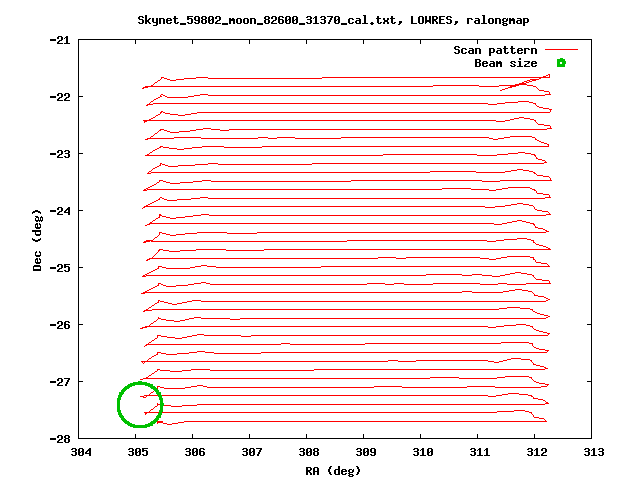Click the x-axis tick label 310
Image resolution: width=640 pixels, height=480 pixels.
click(x=423, y=452)
